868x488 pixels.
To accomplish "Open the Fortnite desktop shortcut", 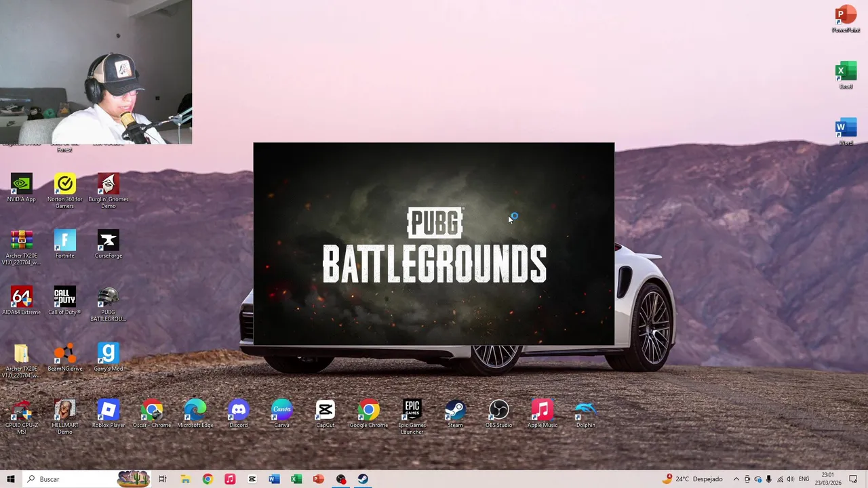I will coord(64,245).
